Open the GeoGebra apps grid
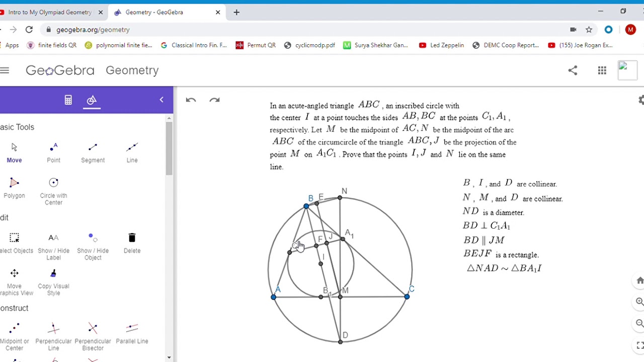The image size is (644, 362). [x=602, y=70]
